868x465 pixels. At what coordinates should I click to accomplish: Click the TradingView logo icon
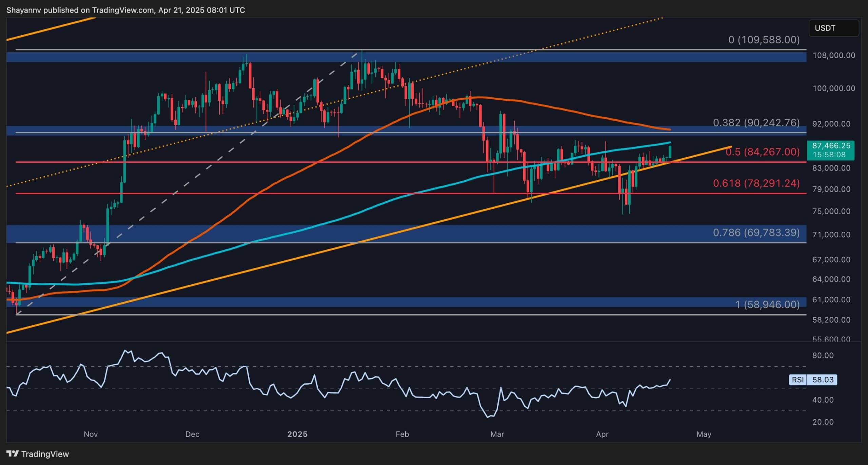pos(13,453)
